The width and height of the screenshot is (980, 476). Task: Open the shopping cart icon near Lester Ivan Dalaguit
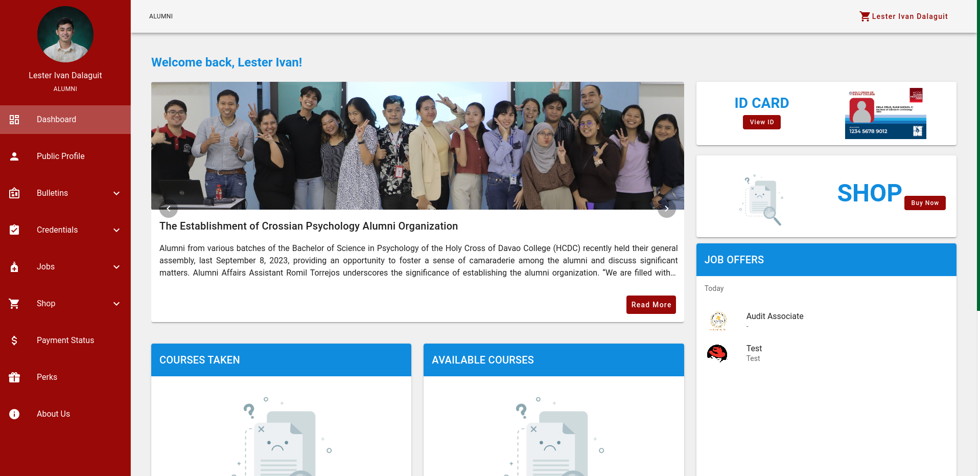[865, 16]
